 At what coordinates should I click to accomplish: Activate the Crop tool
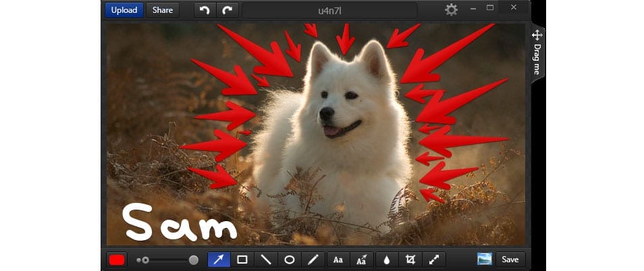click(x=410, y=260)
